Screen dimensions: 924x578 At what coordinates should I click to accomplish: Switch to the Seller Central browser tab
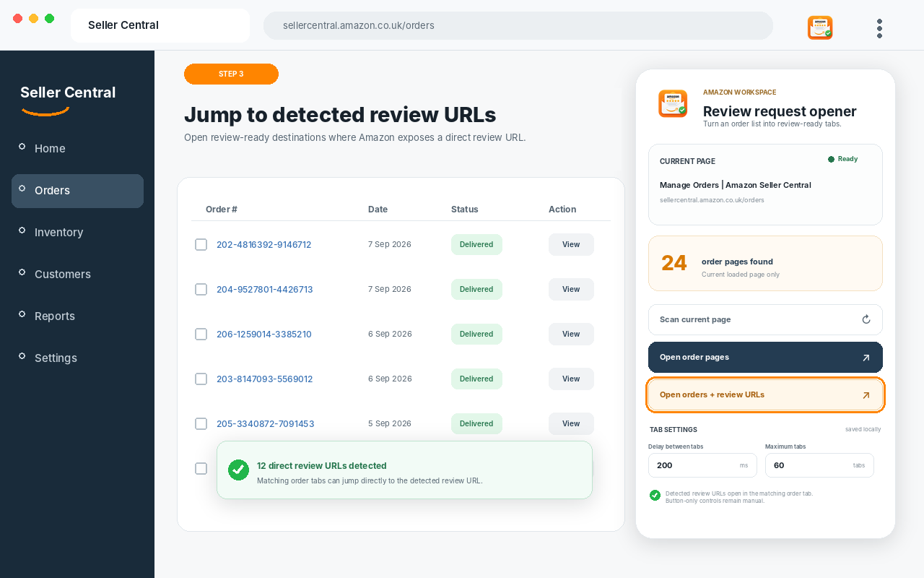pyautogui.click(x=160, y=25)
